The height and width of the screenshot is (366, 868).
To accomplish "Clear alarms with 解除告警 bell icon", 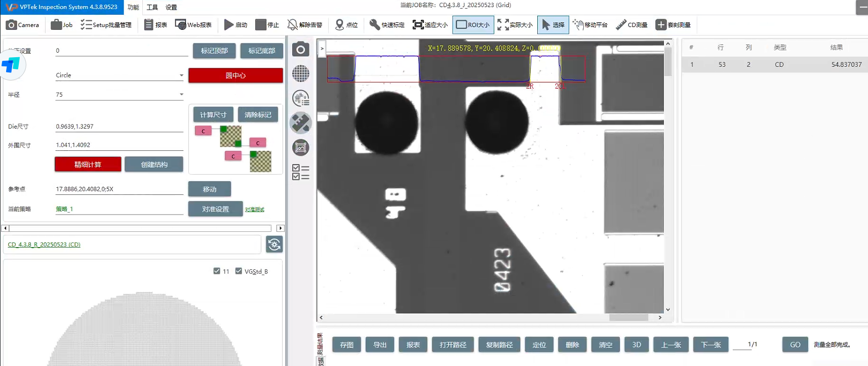I will point(305,25).
